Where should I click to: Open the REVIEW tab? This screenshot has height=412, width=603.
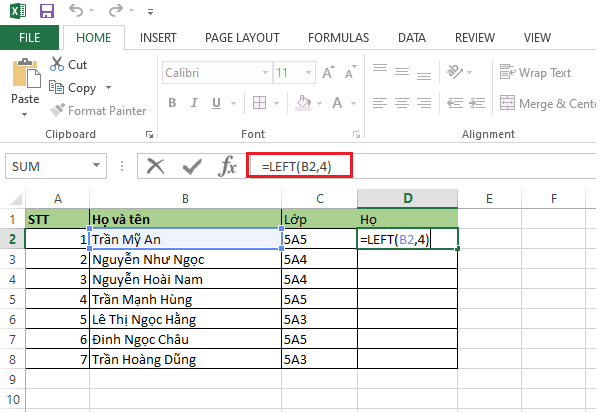coord(475,37)
